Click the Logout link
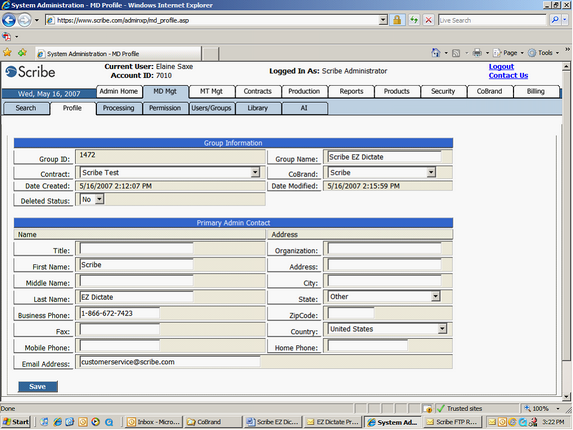The height and width of the screenshot is (430, 573). pyautogui.click(x=501, y=66)
